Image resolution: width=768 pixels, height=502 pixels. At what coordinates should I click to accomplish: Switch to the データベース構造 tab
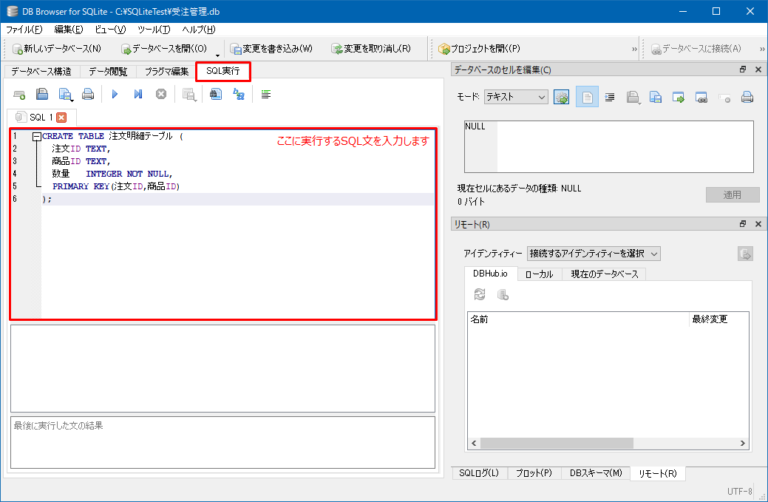tap(41, 72)
